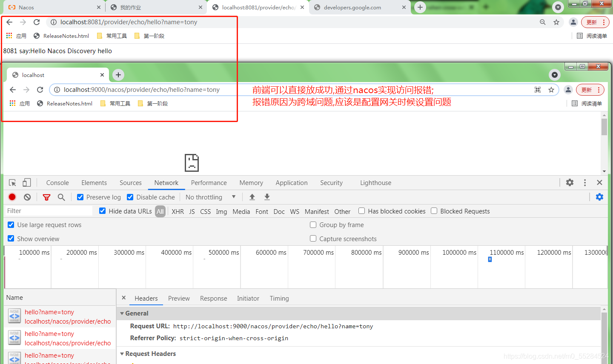
Task: Open ReleaseNotes.html bookmark in front window
Action: point(65,103)
